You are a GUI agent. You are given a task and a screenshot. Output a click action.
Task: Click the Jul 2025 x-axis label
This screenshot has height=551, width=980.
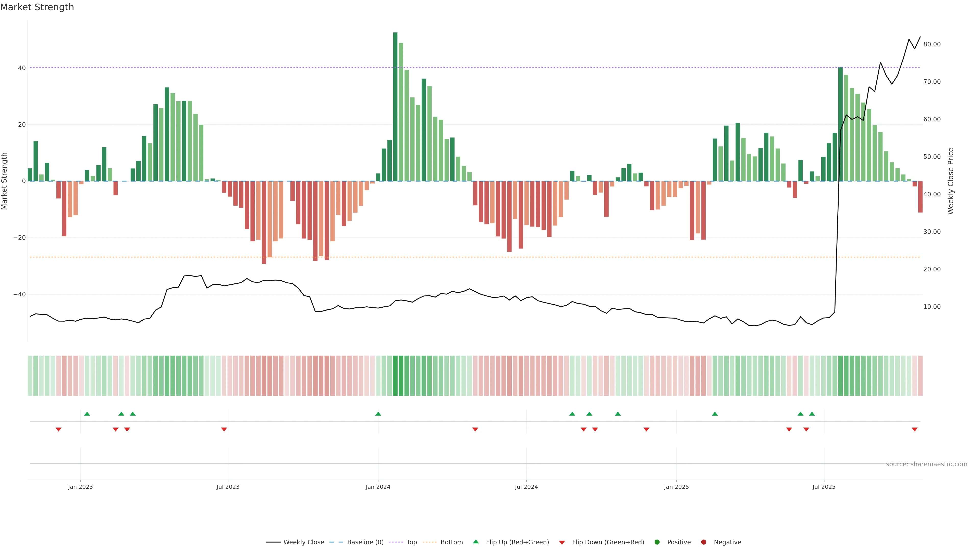(824, 487)
